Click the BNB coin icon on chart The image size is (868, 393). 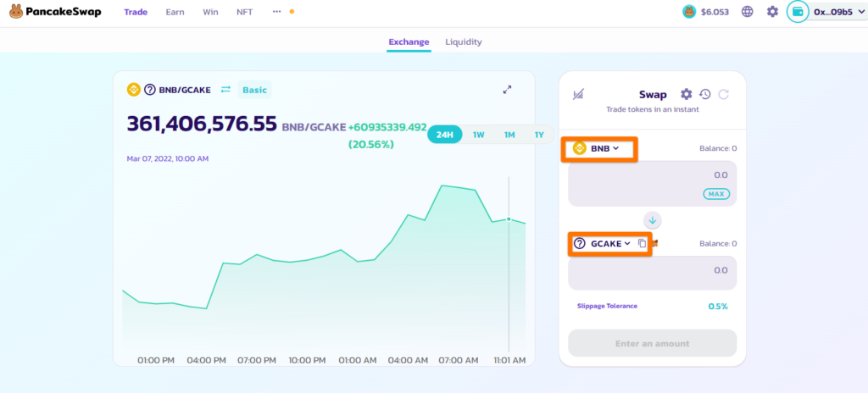click(133, 90)
